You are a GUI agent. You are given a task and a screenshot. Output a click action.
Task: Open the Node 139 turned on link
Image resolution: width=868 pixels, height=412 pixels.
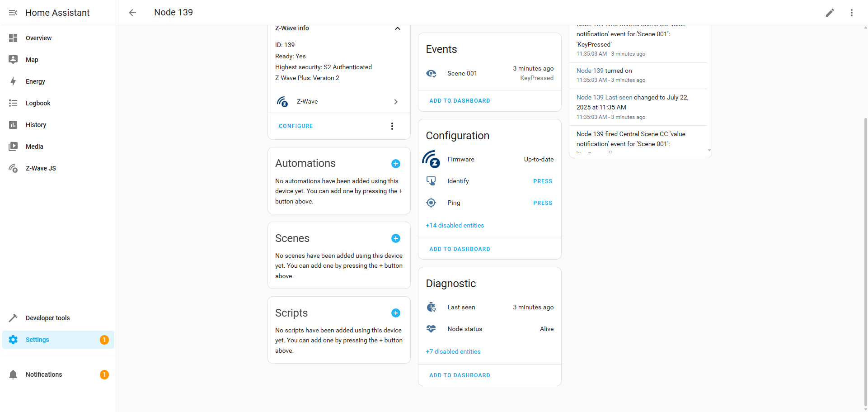(x=590, y=71)
